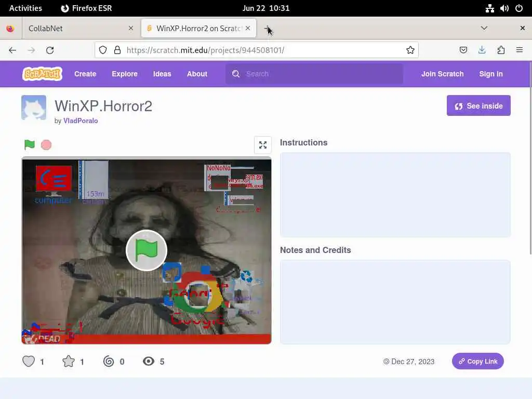The width and height of the screenshot is (532, 399).
Task: Click the Copy Link button
Action: pyautogui.click(x=478, y=361)
